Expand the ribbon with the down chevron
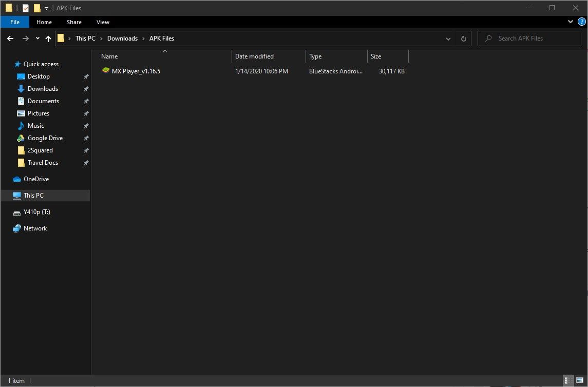This screenshot has height=387, width=588. 570,22
